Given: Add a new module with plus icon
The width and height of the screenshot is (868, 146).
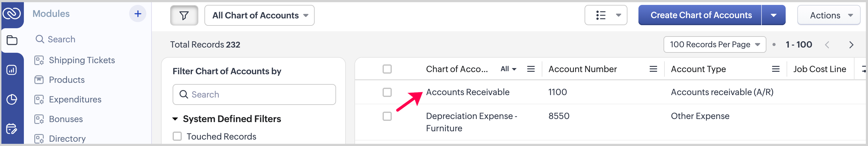Looking at the screenshot, I should point(137,14).
